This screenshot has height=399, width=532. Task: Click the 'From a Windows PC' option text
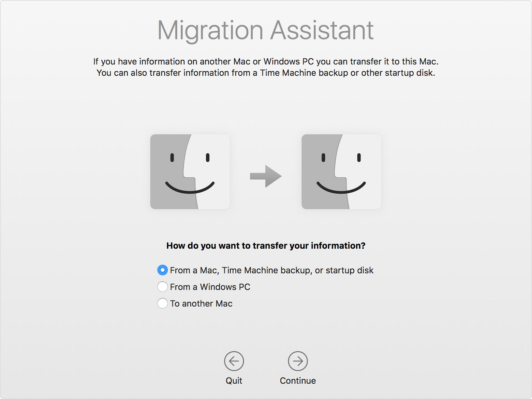(x=210, y=287)
